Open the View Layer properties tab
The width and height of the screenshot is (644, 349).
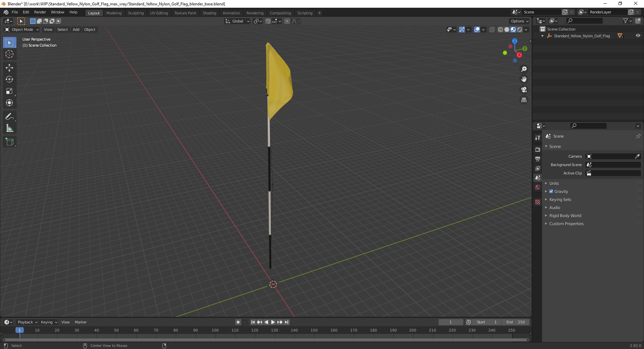click(x=538, y=168)
